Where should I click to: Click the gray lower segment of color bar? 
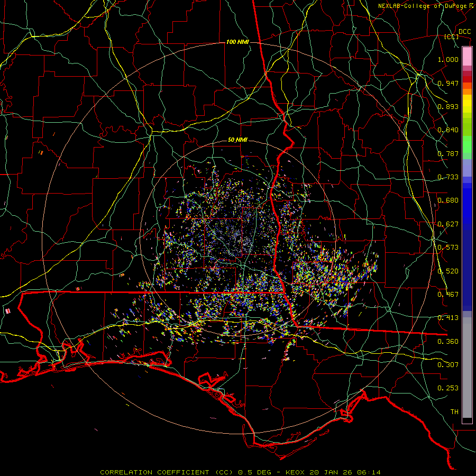[x=467, y=368]
